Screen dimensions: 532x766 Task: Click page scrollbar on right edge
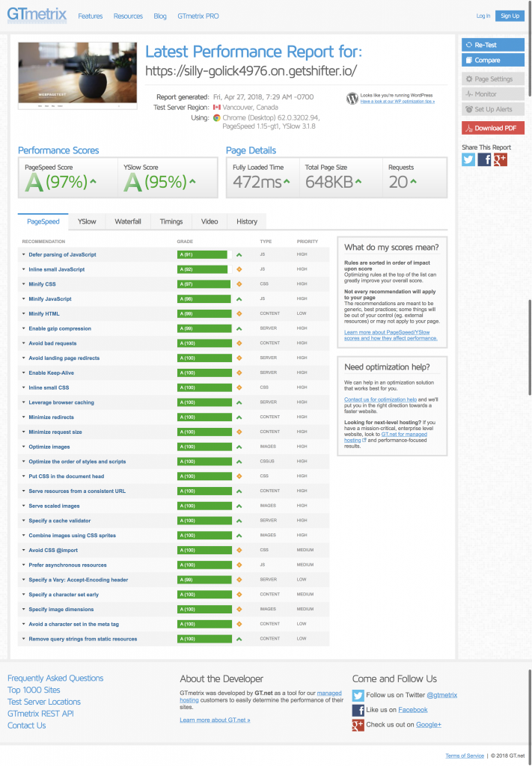pyautogui.click(x=530, y=347)
